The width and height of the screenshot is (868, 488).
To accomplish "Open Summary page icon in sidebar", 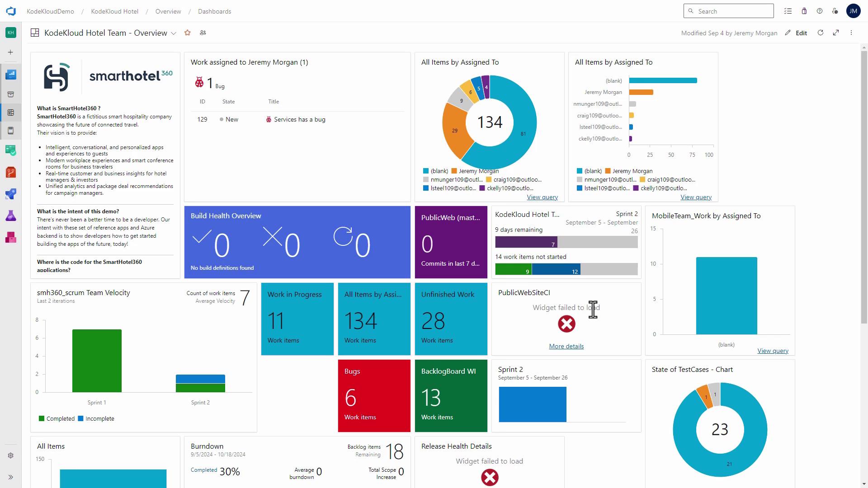I will [11, 94].
